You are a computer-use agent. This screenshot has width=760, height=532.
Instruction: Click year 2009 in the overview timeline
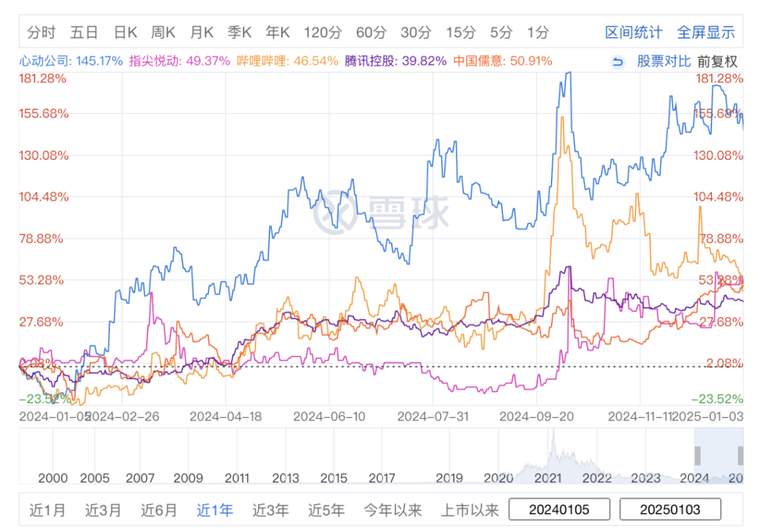coord(188,479)
